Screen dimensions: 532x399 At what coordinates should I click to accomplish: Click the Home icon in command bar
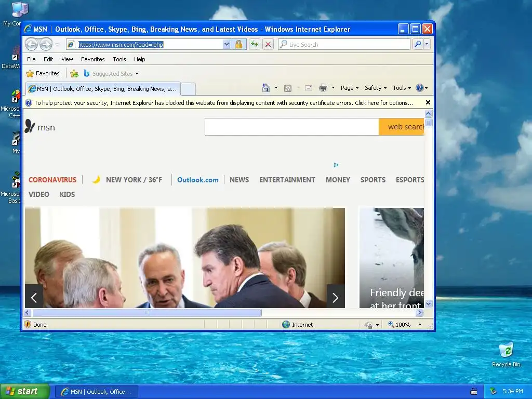click(266, 88)
